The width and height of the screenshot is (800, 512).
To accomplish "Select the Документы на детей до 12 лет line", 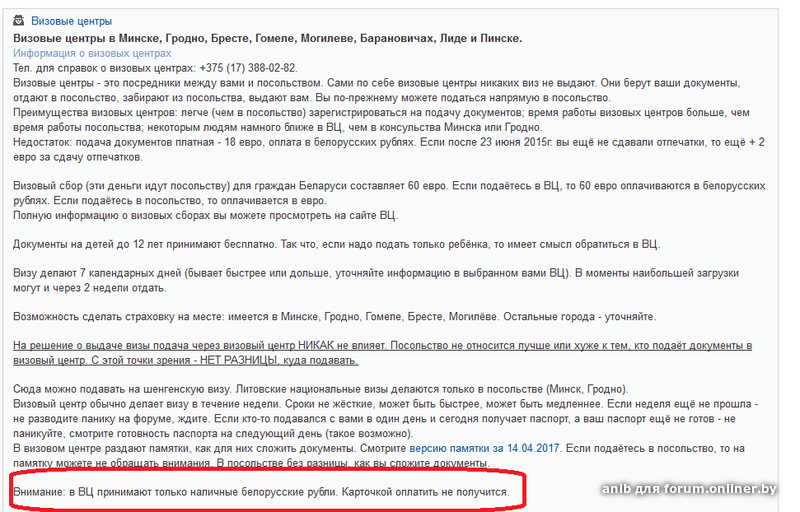I will click(337, 244).
